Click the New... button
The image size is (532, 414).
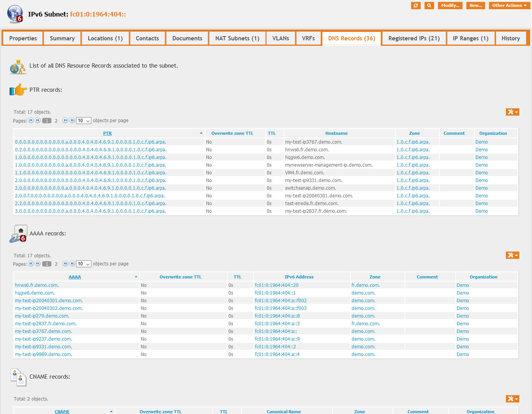476,5
